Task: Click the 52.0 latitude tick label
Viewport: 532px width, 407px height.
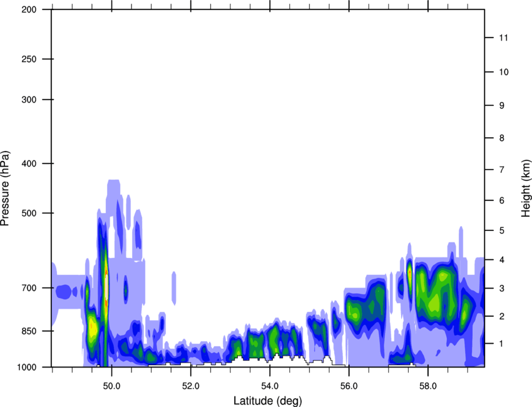Action: [x=190, y=383]
